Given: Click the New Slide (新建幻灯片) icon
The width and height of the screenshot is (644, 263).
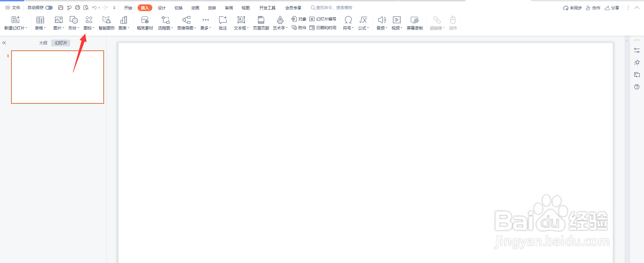Looking at the screenshot, I should coord(15,20).
